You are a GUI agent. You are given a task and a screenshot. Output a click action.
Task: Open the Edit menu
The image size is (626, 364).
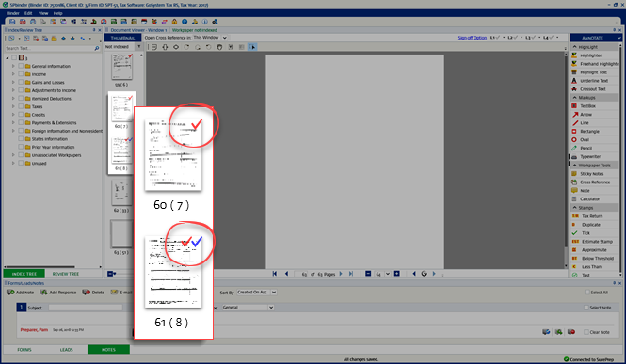click(x=28, y=13)
